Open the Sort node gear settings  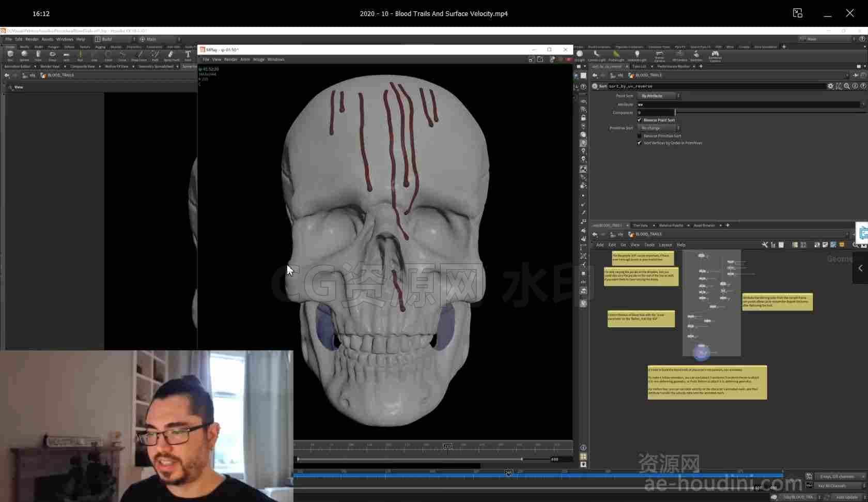830,86
